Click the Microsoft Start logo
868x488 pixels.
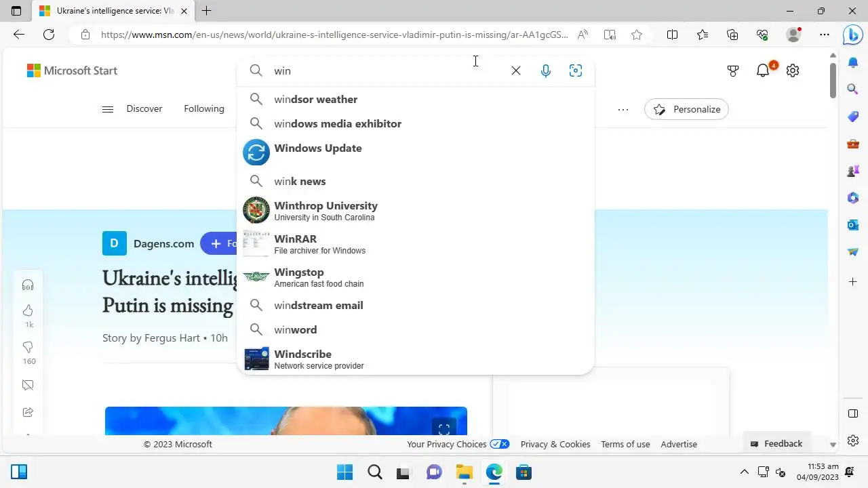coord(72,70)
